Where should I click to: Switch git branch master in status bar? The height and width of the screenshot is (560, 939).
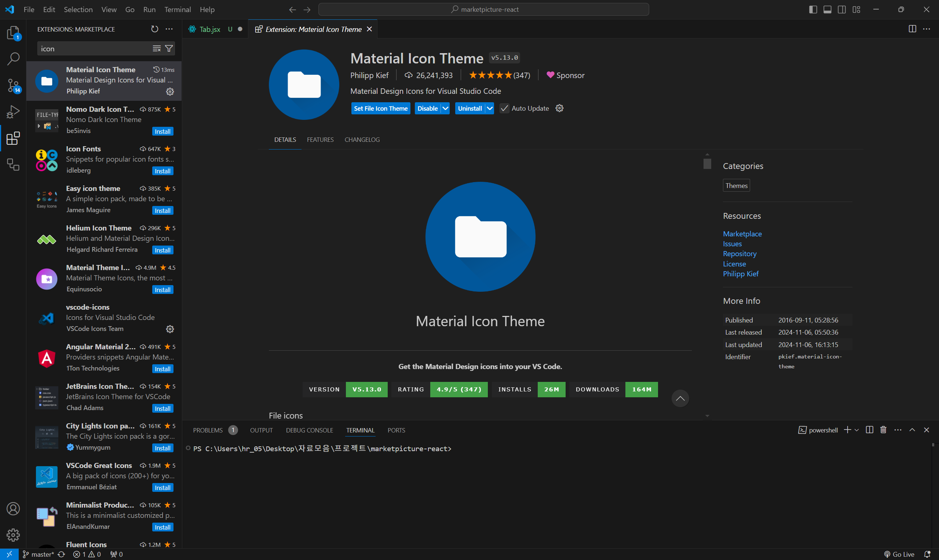pos(38,554)
